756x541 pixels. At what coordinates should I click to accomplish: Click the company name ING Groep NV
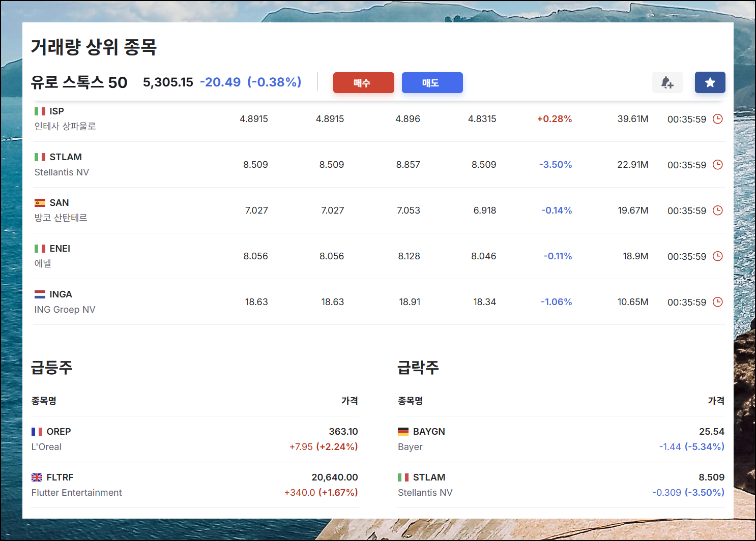(x=65, y=310)
